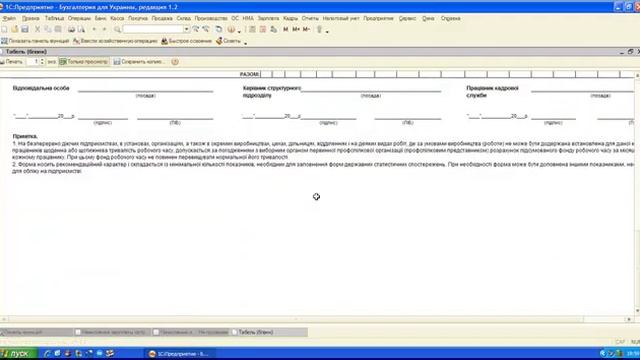This screenshot has width=640, height=360.
Task: Click into the toolbar search input field
Action: [153, 29]
